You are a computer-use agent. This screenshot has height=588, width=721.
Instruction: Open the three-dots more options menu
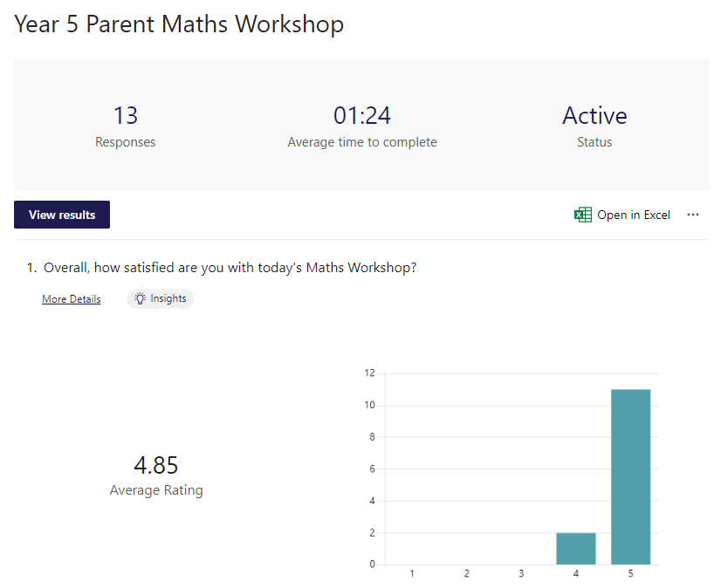pos(693,215)
